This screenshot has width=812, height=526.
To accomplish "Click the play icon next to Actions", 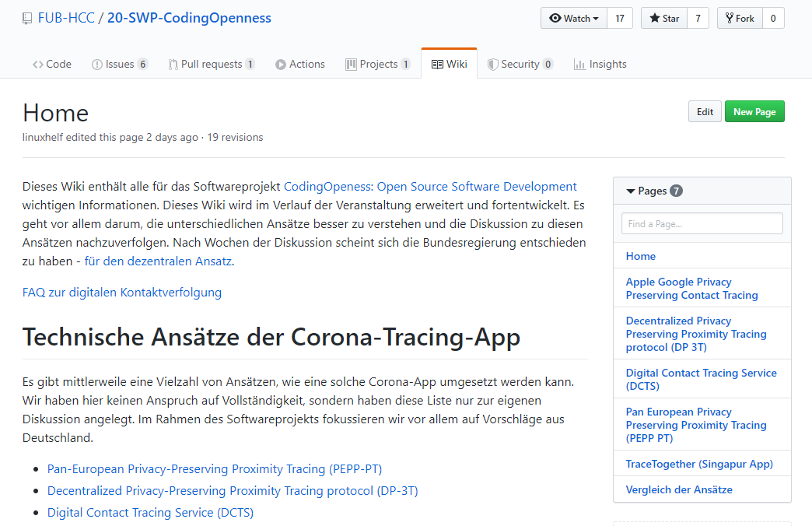I will coord(280,64).
